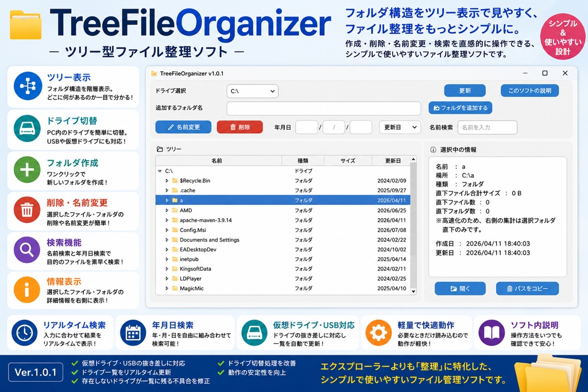Click the purple book in-app help icon

click(x=492, y=333)
